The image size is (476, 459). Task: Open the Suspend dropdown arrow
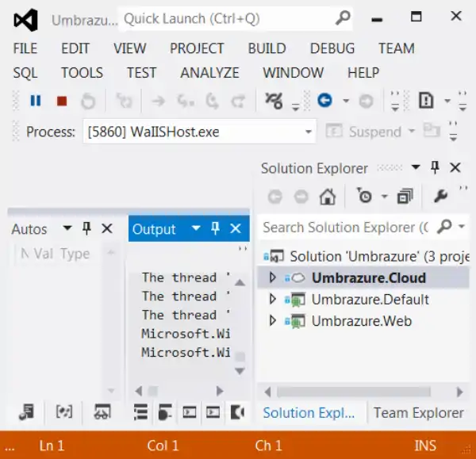(x=412, y=132)
